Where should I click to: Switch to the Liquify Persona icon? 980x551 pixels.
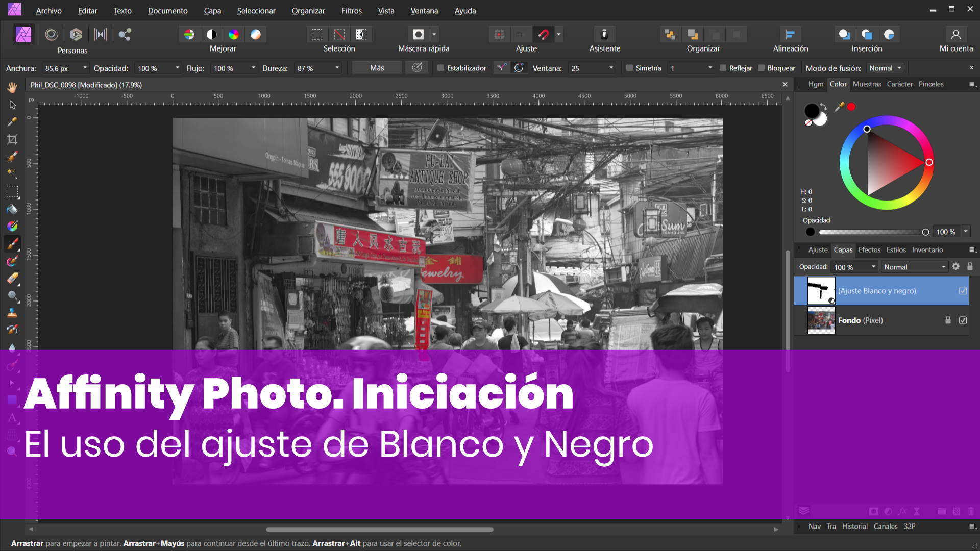[51, 34]
